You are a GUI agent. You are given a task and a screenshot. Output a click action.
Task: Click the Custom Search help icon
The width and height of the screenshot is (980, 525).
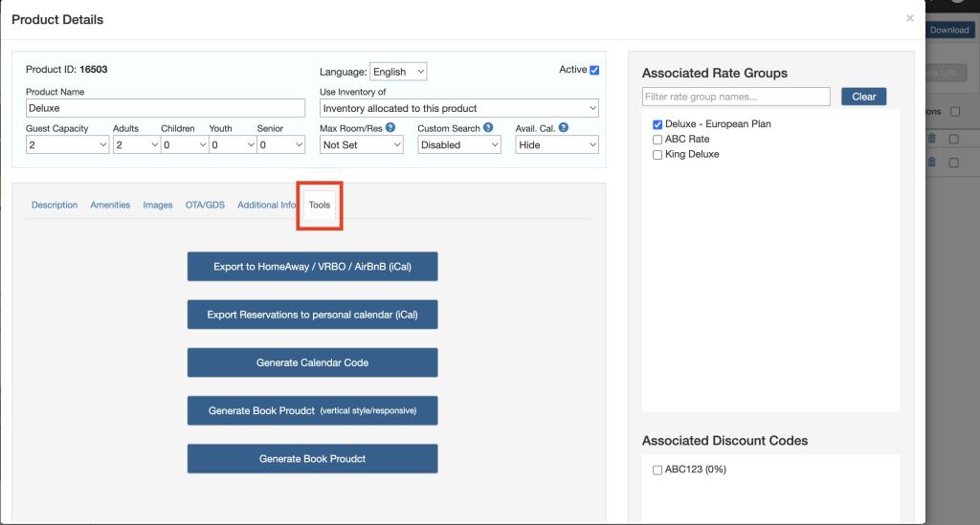(488, 128)
